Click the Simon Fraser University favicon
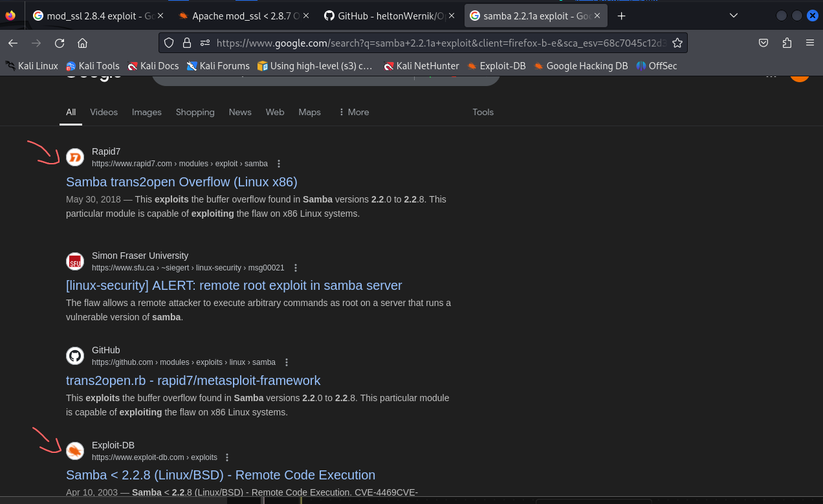The image size is (823, 504). [75, 261]
